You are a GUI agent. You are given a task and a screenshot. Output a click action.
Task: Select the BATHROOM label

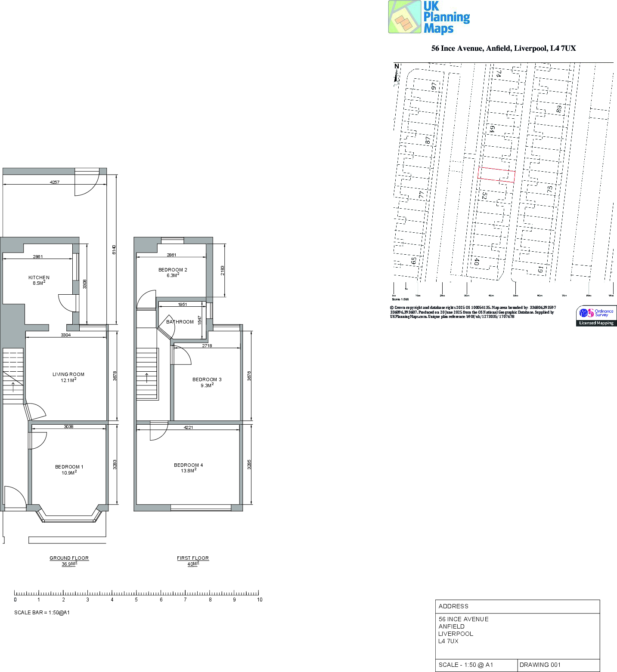180,322
